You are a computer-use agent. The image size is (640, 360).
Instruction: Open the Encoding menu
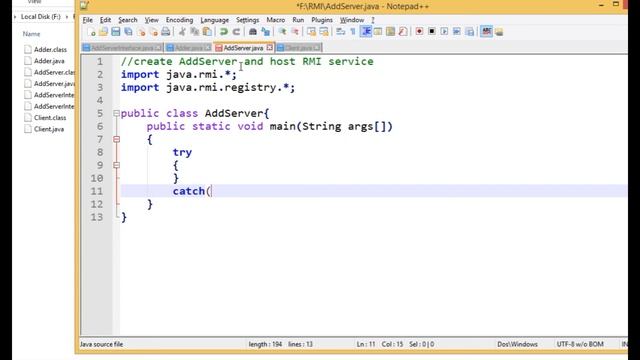click(179, 20)
